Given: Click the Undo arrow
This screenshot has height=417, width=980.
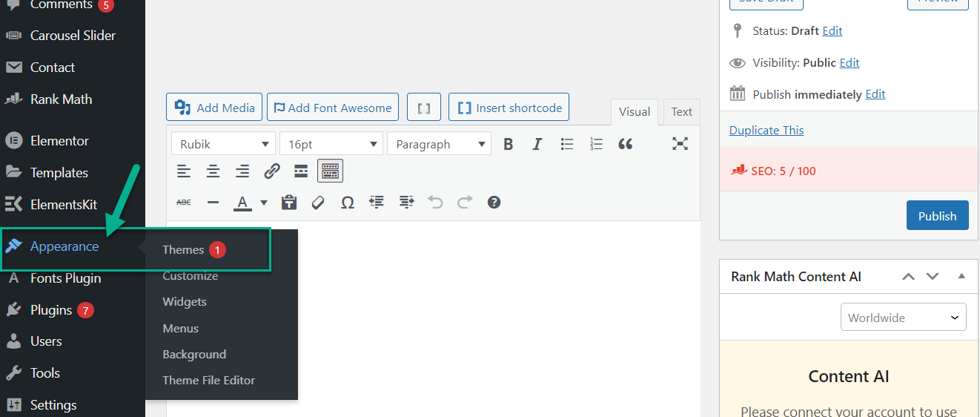Looking at the screenshot, I should 435,202.
